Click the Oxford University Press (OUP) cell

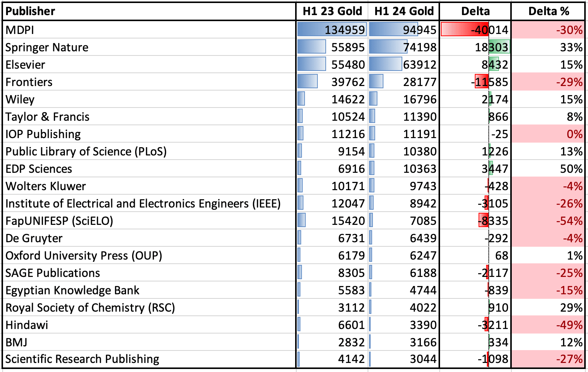point(149,255)
